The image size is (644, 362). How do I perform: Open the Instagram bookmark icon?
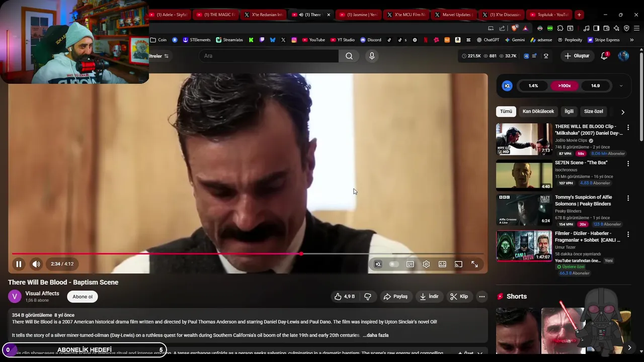[294, 40]
